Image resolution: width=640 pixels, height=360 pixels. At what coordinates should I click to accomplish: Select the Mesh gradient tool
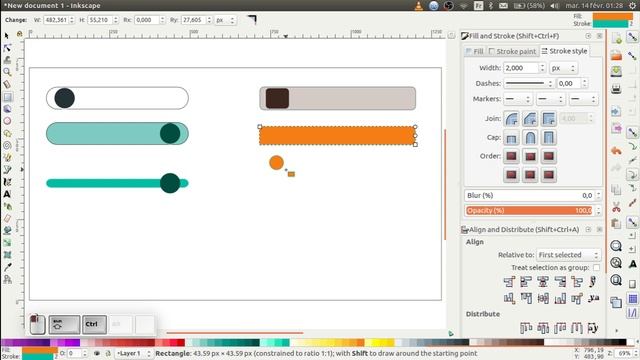coord(7,255)
